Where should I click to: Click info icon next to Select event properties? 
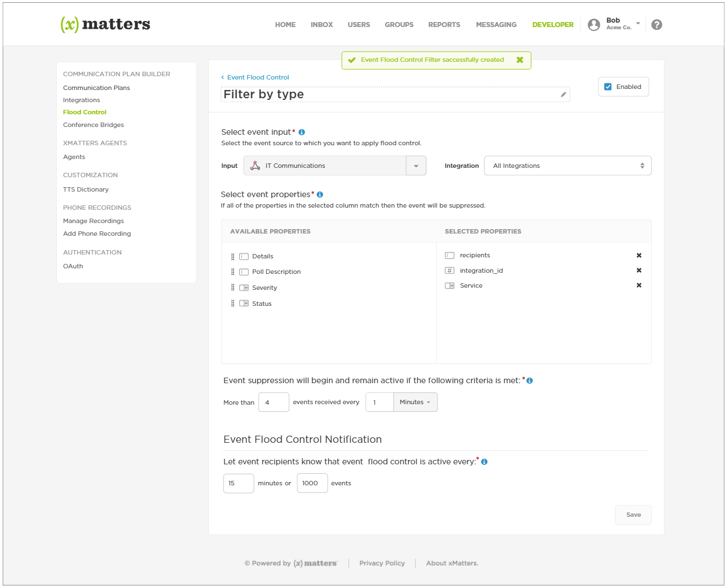pyautogui.click(x=320, y=194)
